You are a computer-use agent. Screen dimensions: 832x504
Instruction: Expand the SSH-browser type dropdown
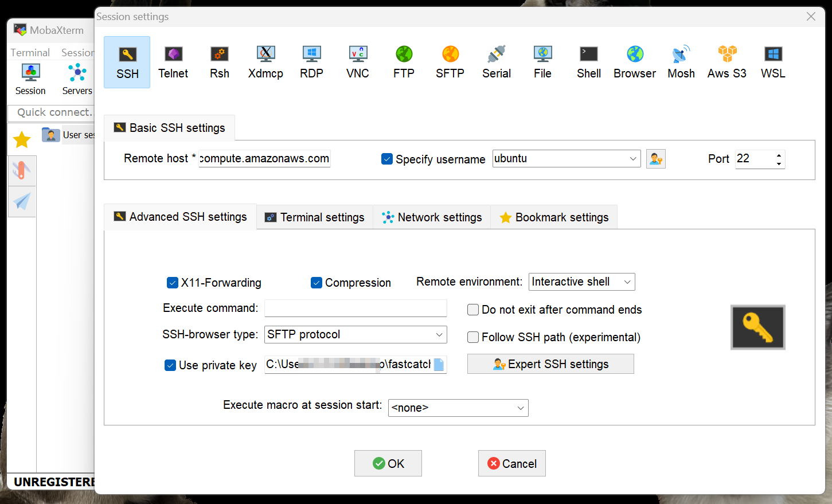(439, 334)
